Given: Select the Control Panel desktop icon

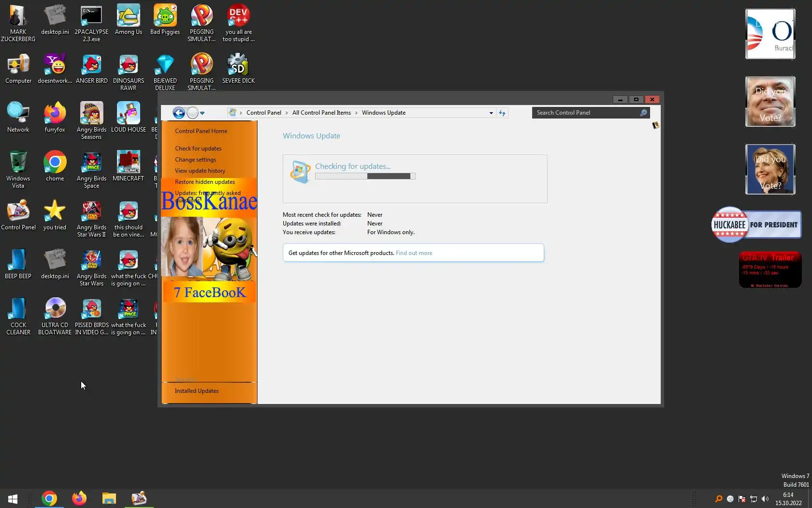Looking at the screenshot, I should [18, 215].
